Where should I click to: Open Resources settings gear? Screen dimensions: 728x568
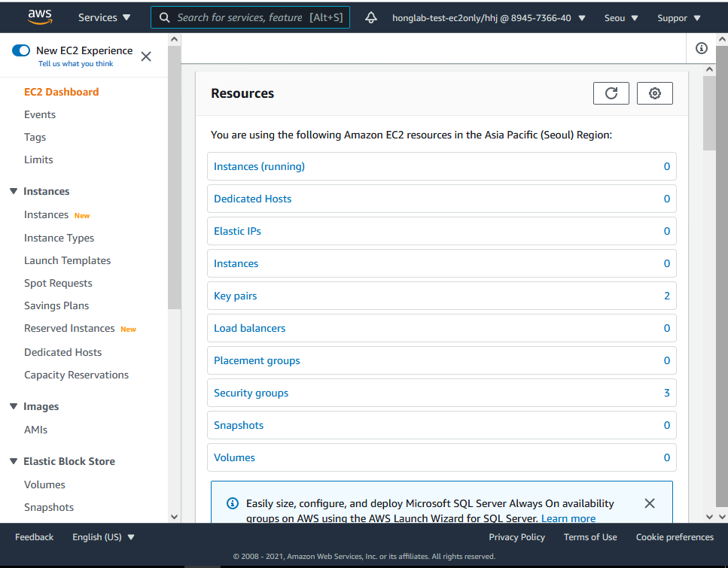tap(655, 93)
